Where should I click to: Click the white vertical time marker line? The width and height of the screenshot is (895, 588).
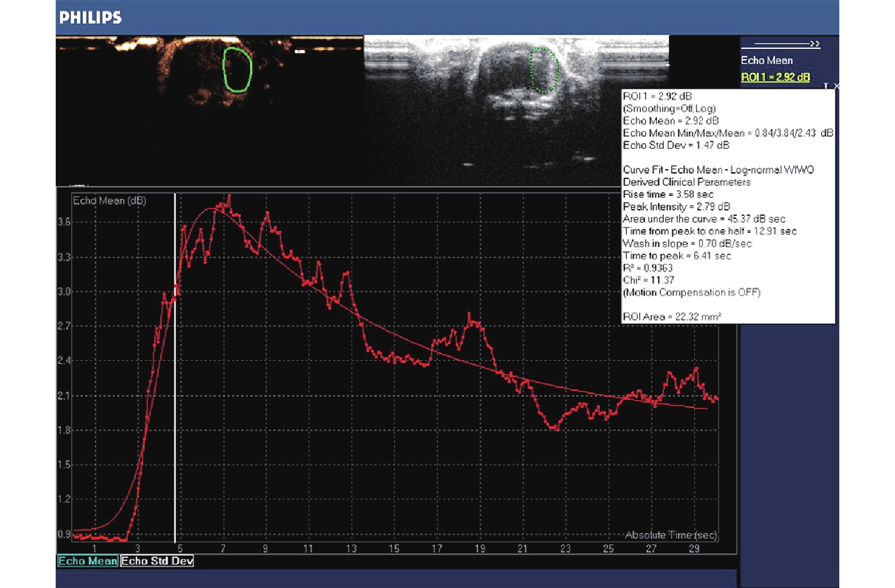[174, 368]
